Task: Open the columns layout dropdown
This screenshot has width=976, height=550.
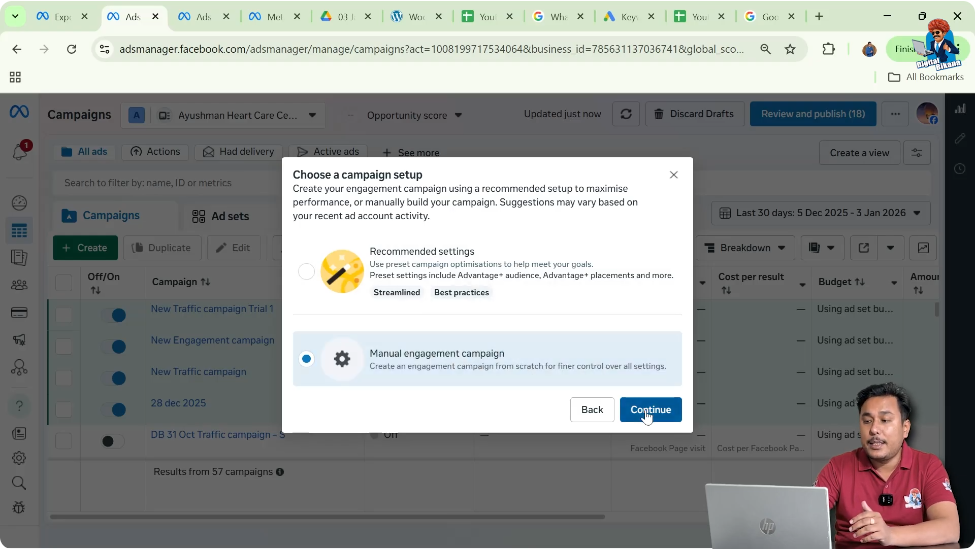Action: (x=822, y=248)
